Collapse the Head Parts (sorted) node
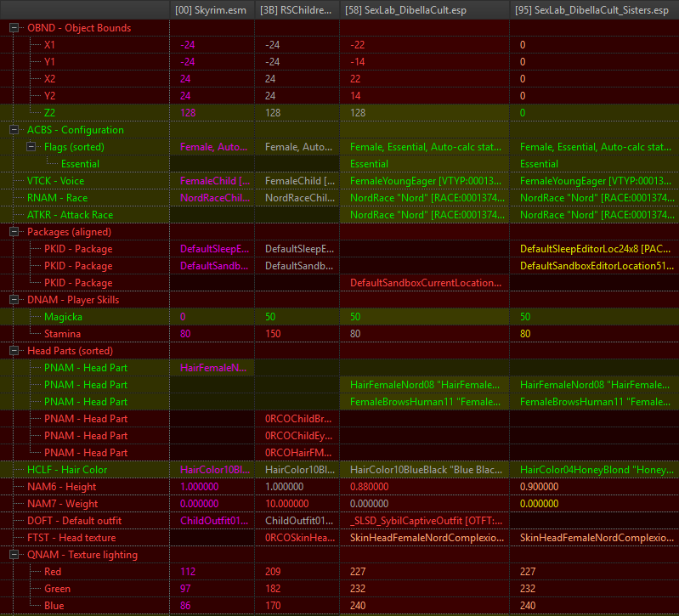This screenshot has height=616, width=679. pos(14,351)
